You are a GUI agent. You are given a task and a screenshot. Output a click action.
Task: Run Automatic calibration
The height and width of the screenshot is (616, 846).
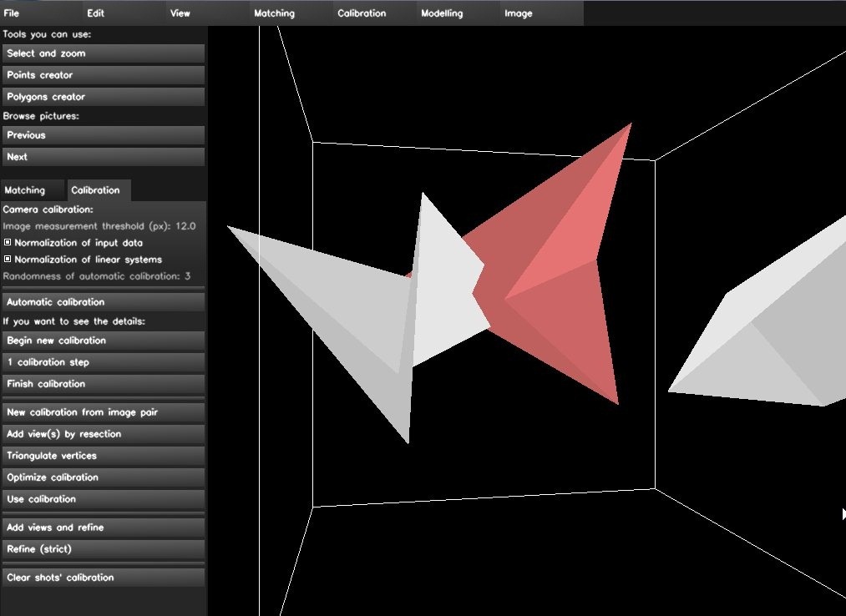pos(104,302)
